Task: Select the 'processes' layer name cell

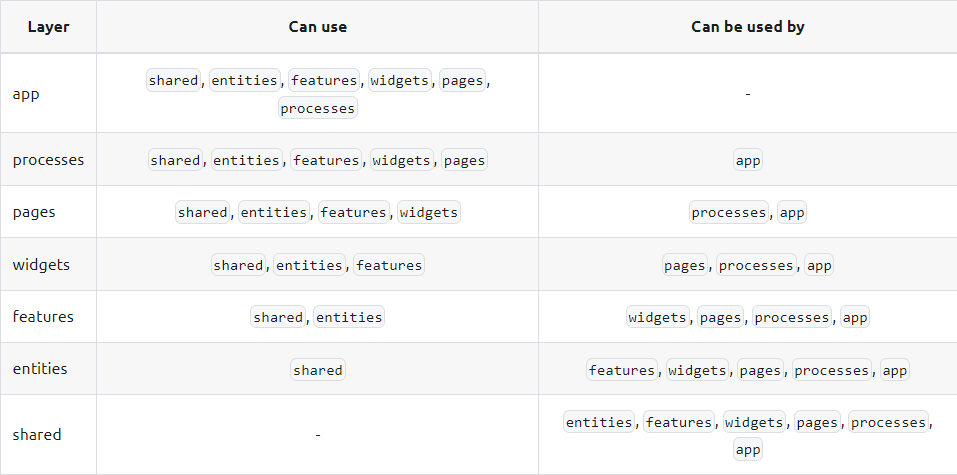Action: (x=48, y=159)
